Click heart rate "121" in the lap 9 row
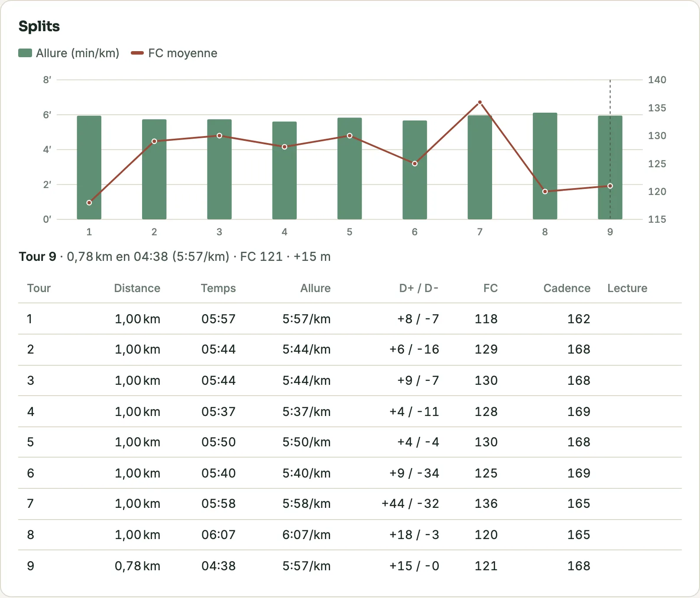700x598 pixels. click(x=486, y=566)
